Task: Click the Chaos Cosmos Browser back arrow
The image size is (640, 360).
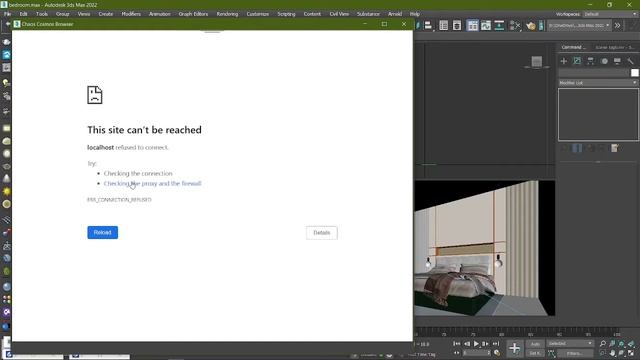Action: pos(8,24)
